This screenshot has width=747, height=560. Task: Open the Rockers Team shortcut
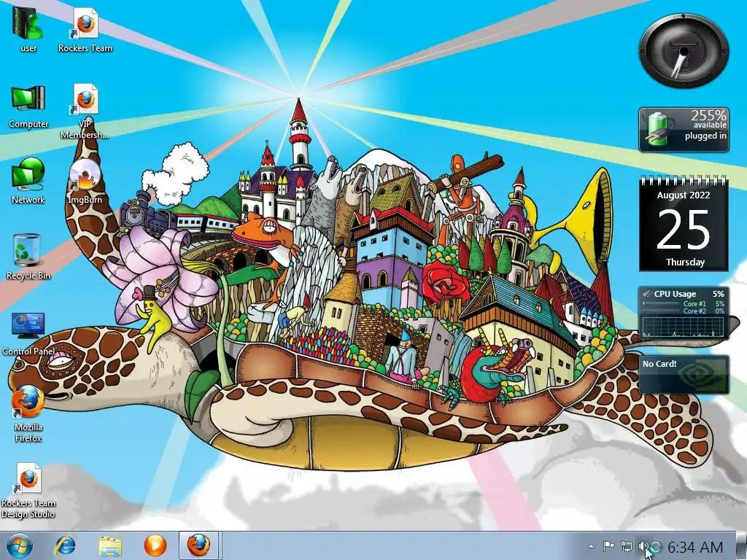point(85,28)
